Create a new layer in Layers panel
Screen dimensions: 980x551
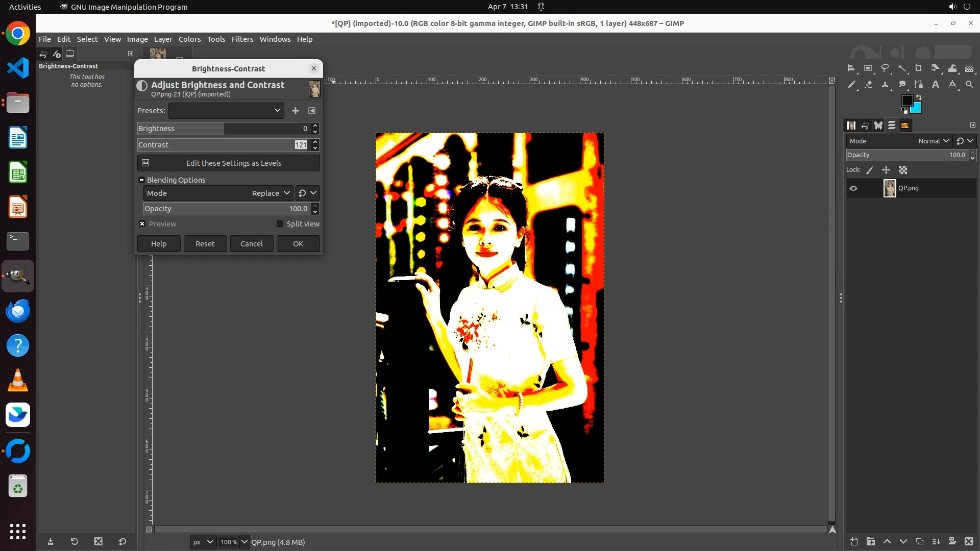point(854,541)
